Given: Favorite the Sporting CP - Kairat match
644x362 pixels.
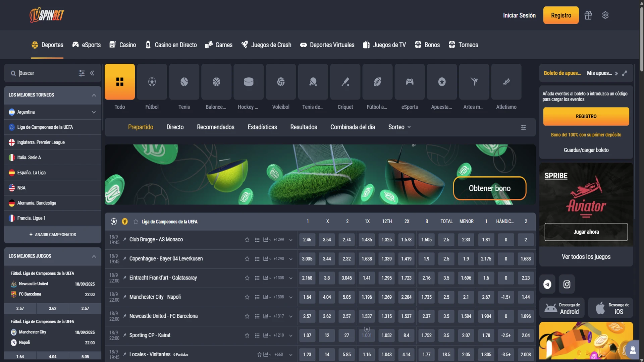Looking at the screenshot, I should [x=247, y=336].
